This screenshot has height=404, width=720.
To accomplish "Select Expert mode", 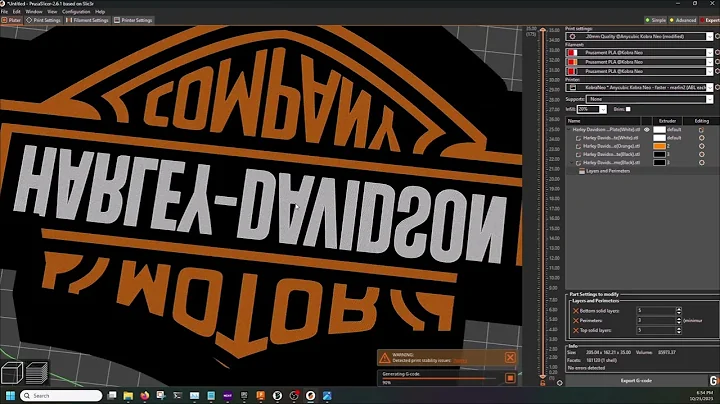I will coord(709,20).
